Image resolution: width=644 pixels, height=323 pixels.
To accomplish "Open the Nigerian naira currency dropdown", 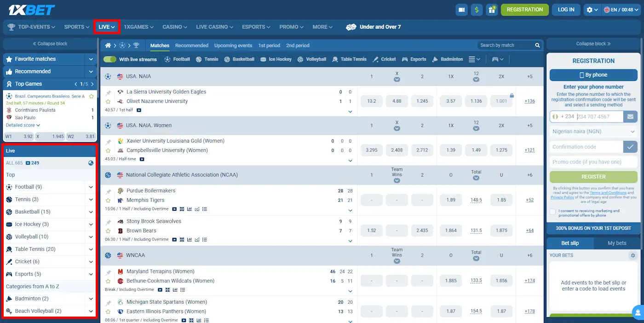I will click(x=593, y=131).
